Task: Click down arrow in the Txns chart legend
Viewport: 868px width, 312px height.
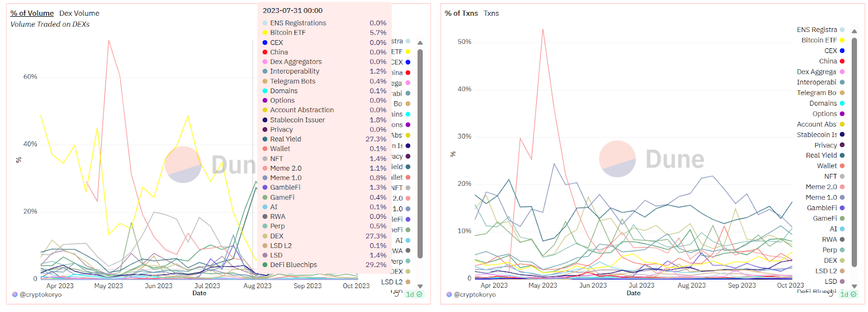Action: pyautogui.click(x=854, y=286)
